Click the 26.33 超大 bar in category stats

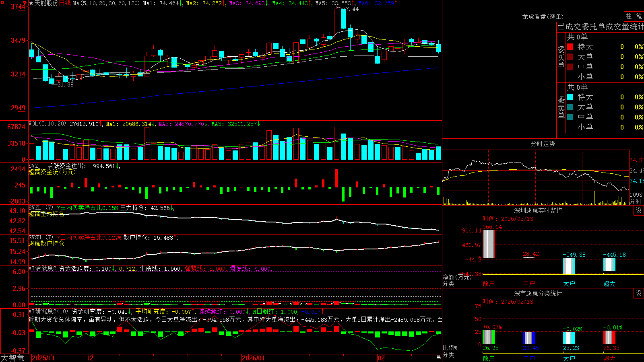[x=609, y=337]
